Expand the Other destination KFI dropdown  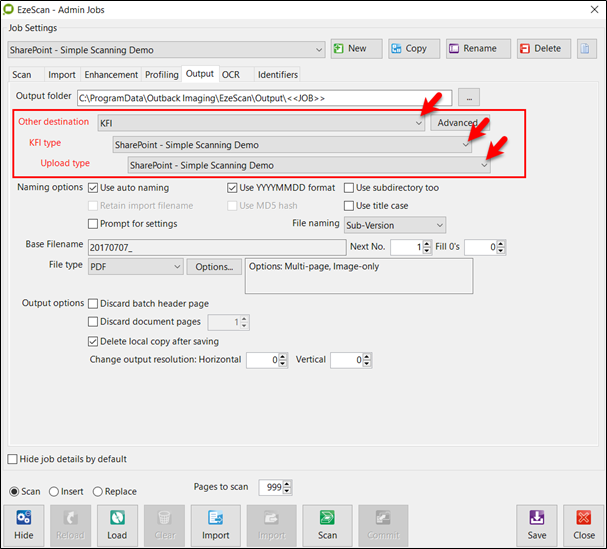(x=418, y=123)
